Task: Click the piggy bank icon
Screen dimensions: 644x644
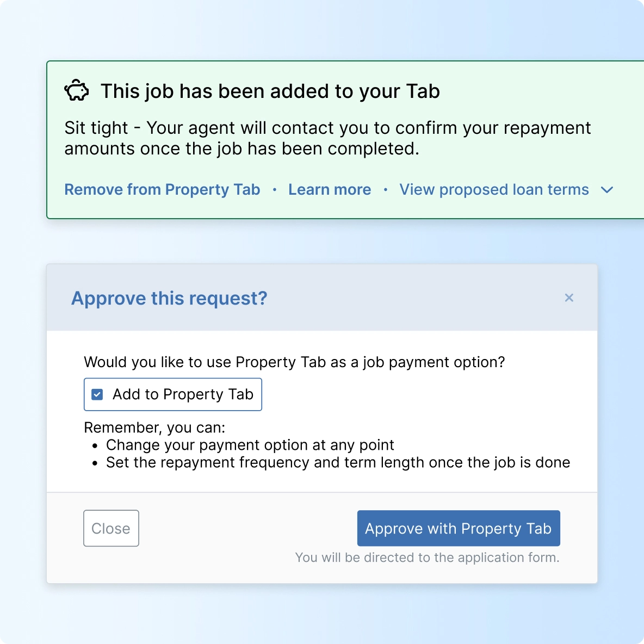Action: click(x=77, y=91)
